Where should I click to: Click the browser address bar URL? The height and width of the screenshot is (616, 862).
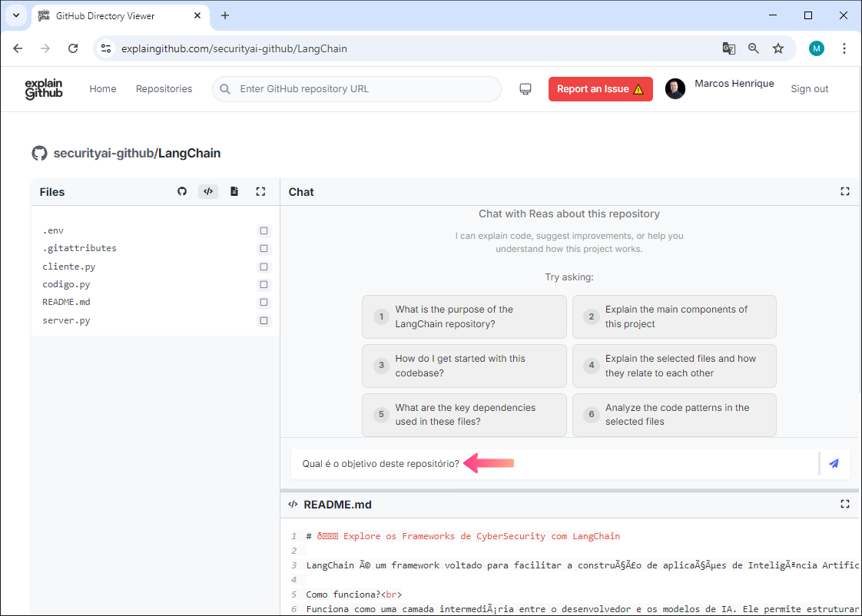point(234,48)
